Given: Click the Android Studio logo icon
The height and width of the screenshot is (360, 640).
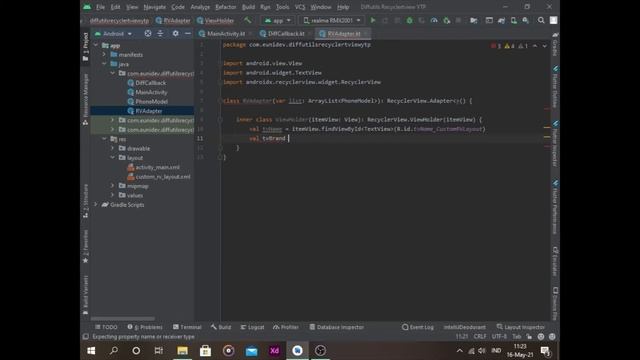Looking at the screenshot, I should tap(87, 7).
